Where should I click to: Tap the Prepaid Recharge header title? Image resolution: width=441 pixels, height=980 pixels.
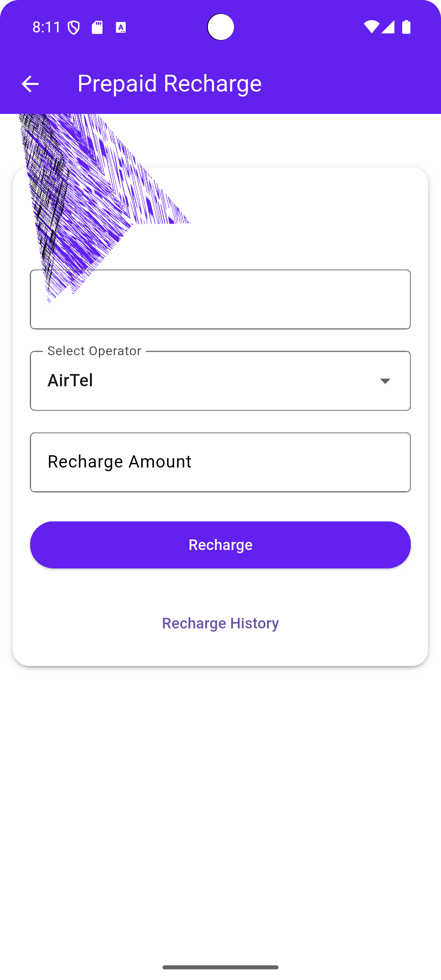coord(169,83)
